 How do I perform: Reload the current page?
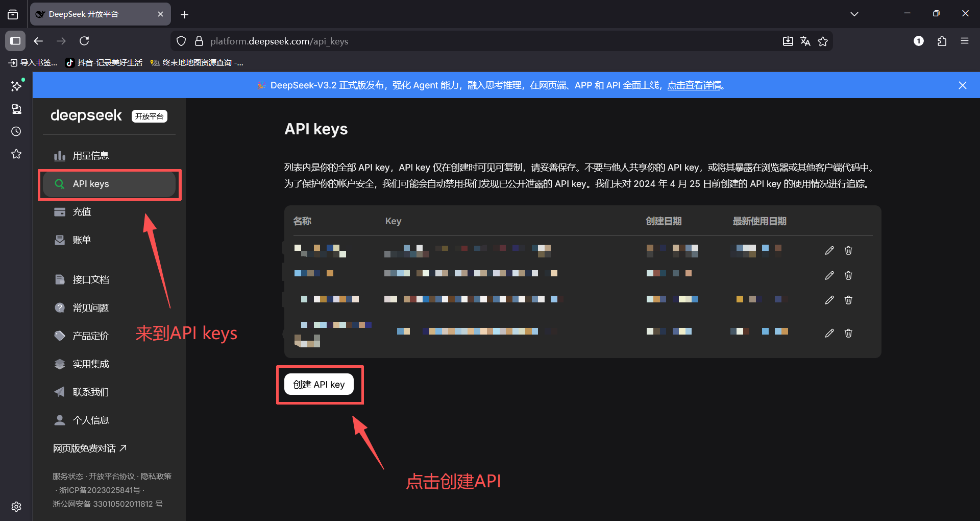[85, 41]
